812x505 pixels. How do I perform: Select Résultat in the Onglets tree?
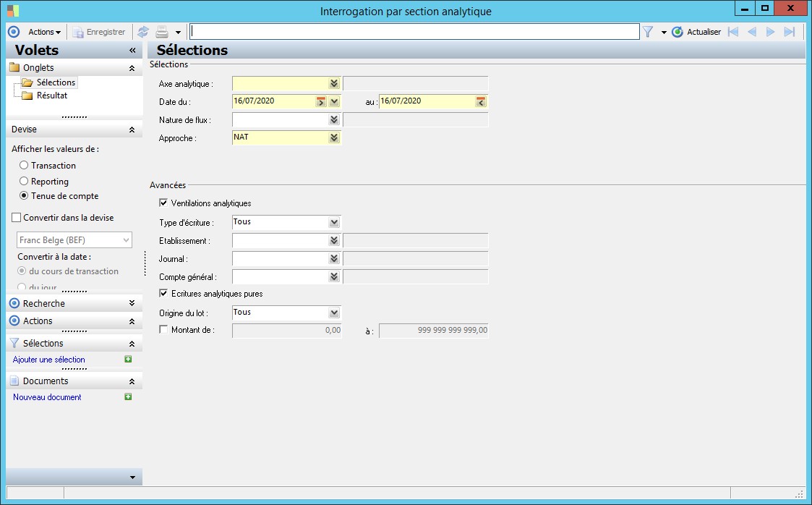(x=51, y=96)
